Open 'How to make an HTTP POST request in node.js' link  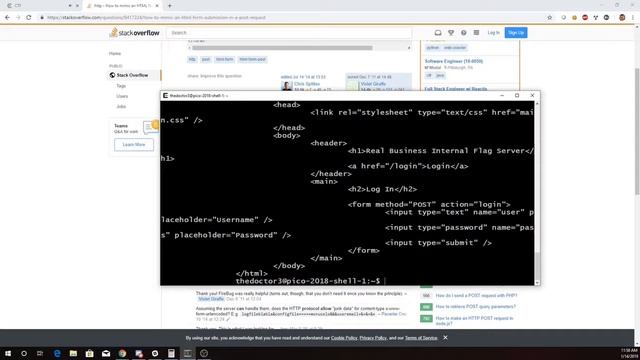pos(474,321)
